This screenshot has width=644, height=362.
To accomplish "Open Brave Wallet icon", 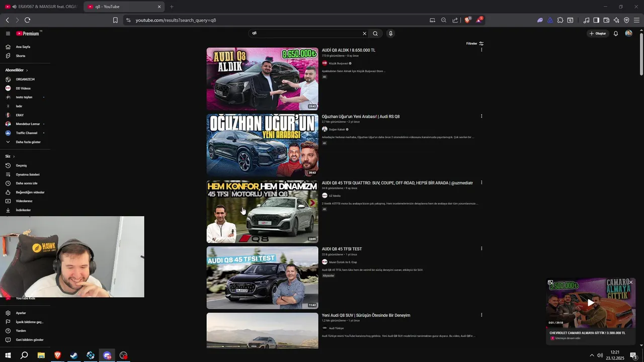I will click(x=606, y=20).
